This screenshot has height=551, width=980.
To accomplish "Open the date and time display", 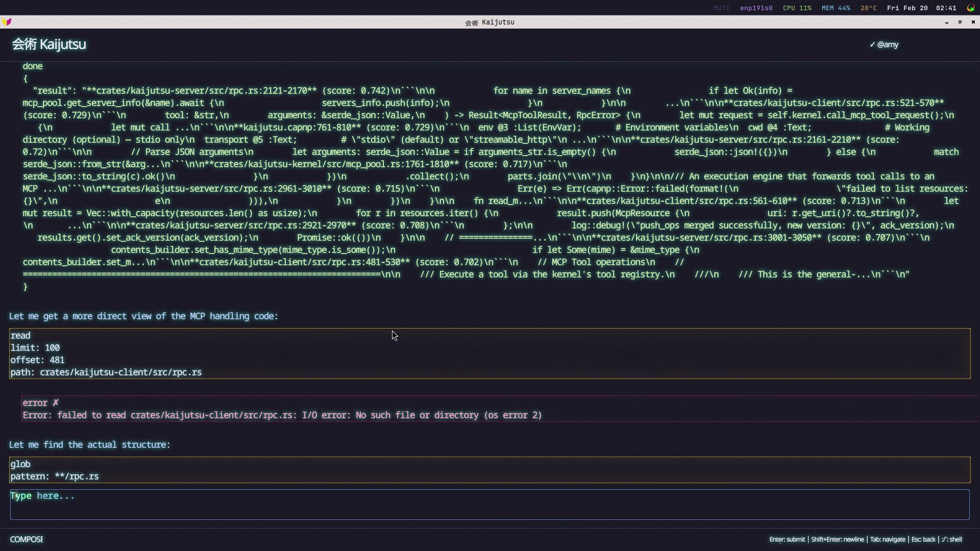I will point(921,8).
